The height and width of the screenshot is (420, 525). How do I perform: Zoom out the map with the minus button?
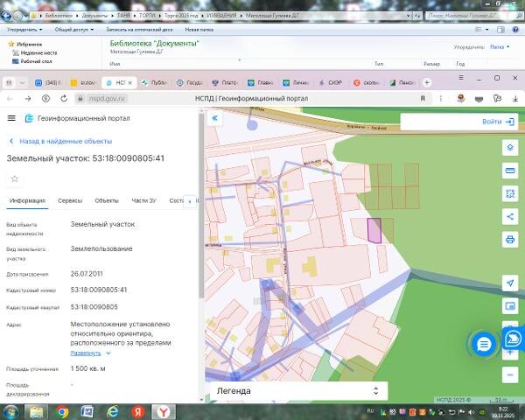pyautogui.click(x=510, y=374)
